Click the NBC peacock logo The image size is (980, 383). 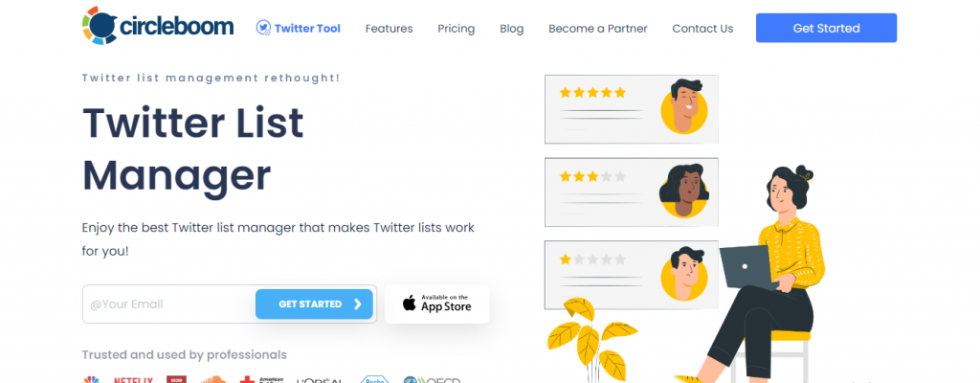pos(92,379)
